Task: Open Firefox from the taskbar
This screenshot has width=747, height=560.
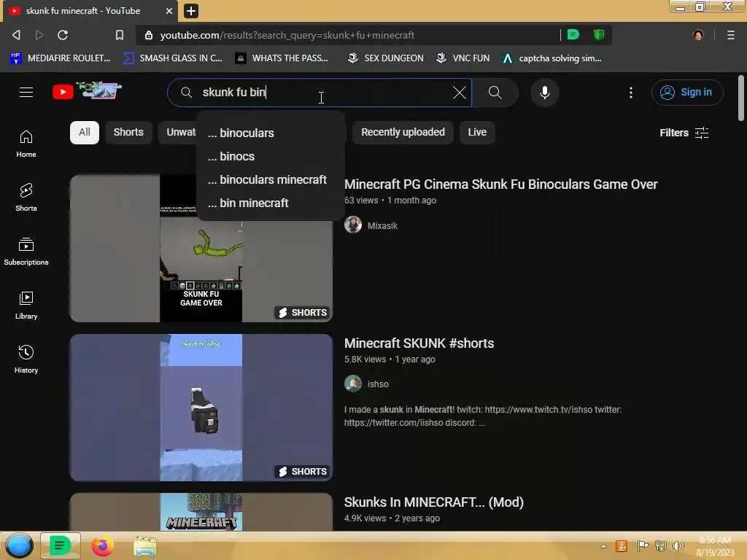Action: click(102, 545)
